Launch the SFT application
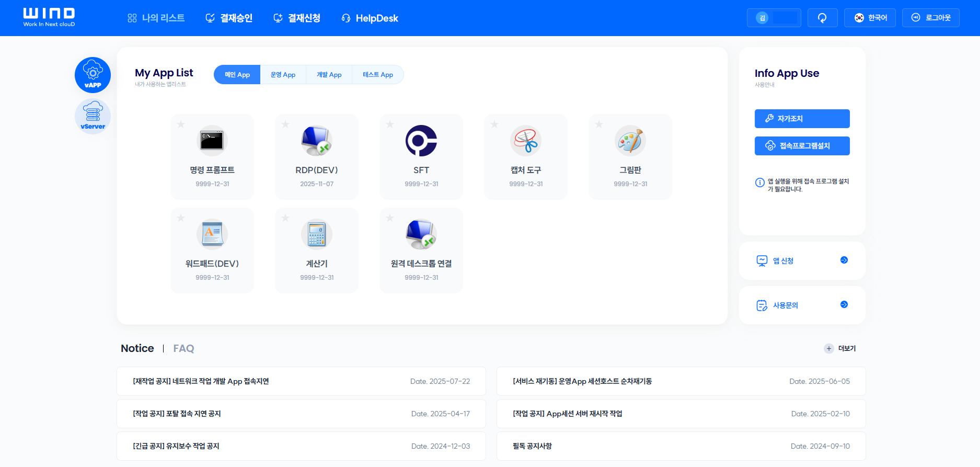980x467 pixels. pyautogui.click(x=421, y=141)
